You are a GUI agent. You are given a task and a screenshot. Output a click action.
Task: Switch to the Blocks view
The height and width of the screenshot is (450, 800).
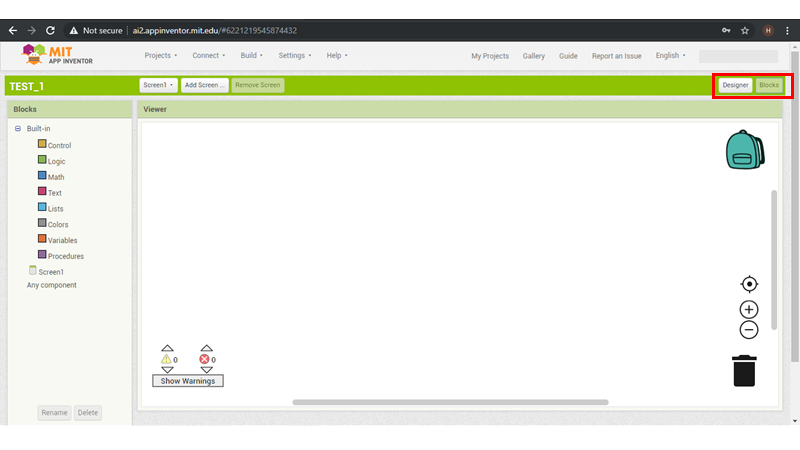coord(769,85)
